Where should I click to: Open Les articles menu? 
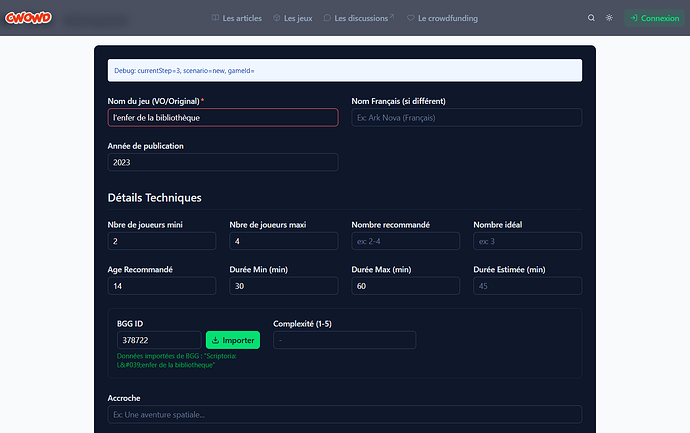[240, 18]
